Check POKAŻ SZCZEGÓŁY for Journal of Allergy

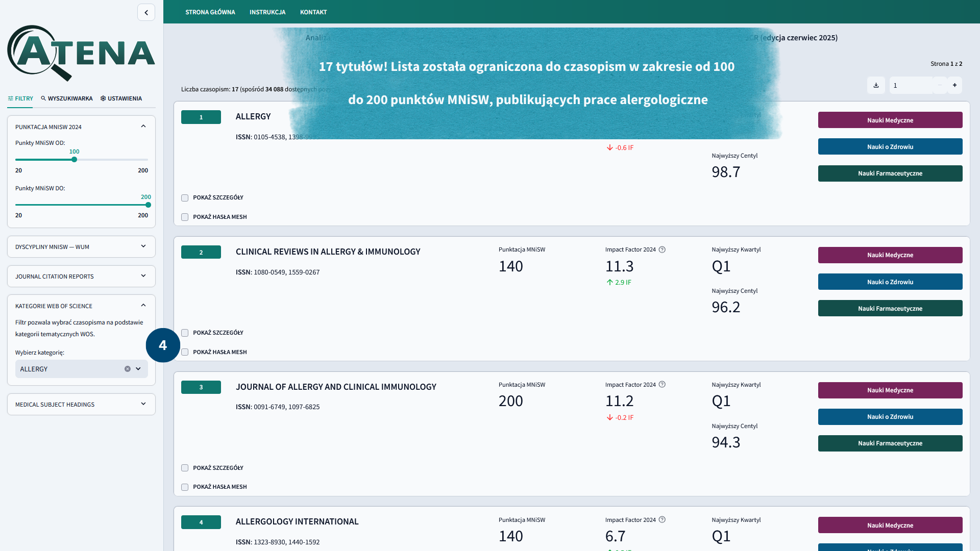(x=185, y=468)
